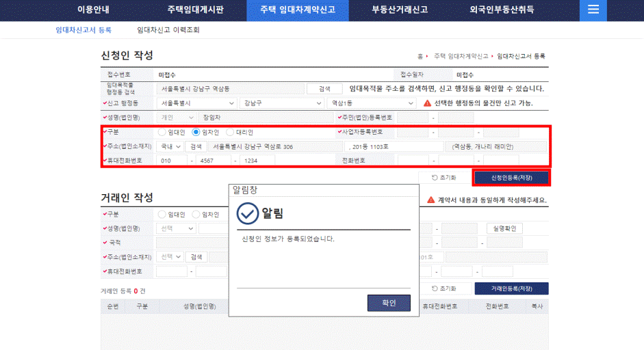
Task: Confirm the alert with 확인 button
Action: pos(389,303)
